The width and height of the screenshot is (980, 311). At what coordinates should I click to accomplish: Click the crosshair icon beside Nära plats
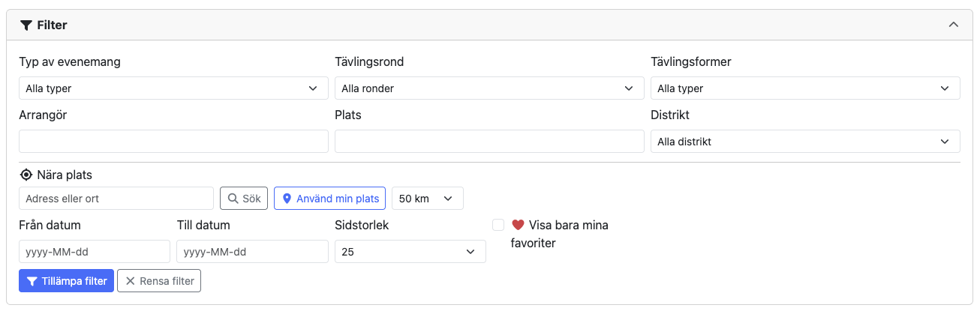tap(26, 175)
